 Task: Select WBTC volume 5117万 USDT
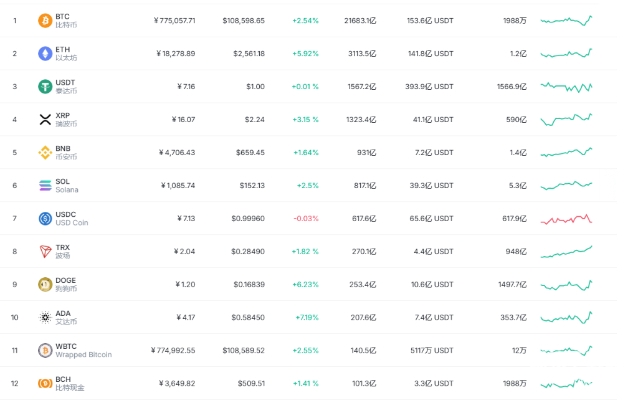(432, 350)
